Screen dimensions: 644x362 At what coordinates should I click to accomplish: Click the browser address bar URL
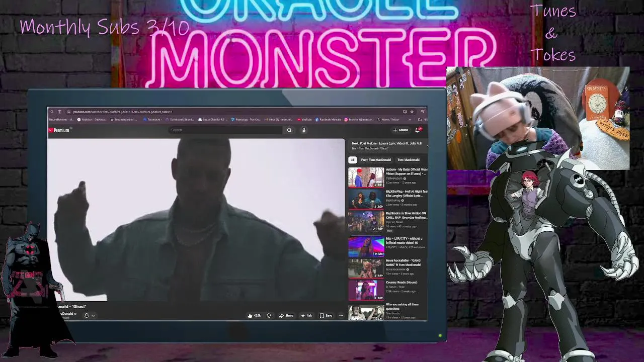(123, 112)
